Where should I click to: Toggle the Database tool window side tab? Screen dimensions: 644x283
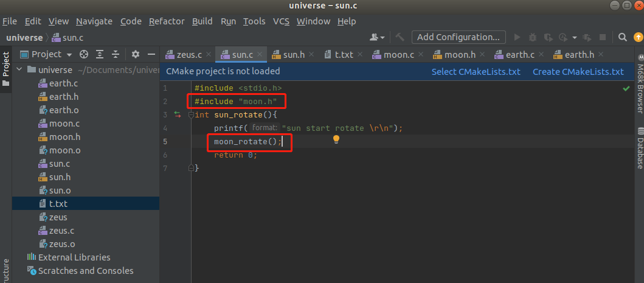639,148
